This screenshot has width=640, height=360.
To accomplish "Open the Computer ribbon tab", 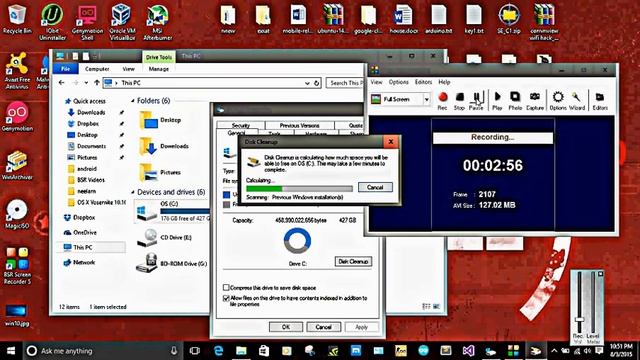I will [x=97, y=69].
